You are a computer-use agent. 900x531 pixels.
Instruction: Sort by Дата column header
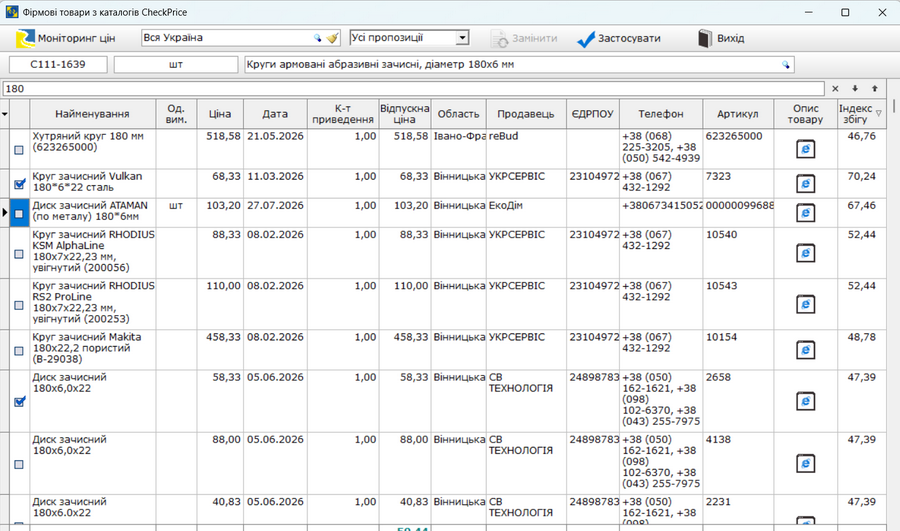275,114
